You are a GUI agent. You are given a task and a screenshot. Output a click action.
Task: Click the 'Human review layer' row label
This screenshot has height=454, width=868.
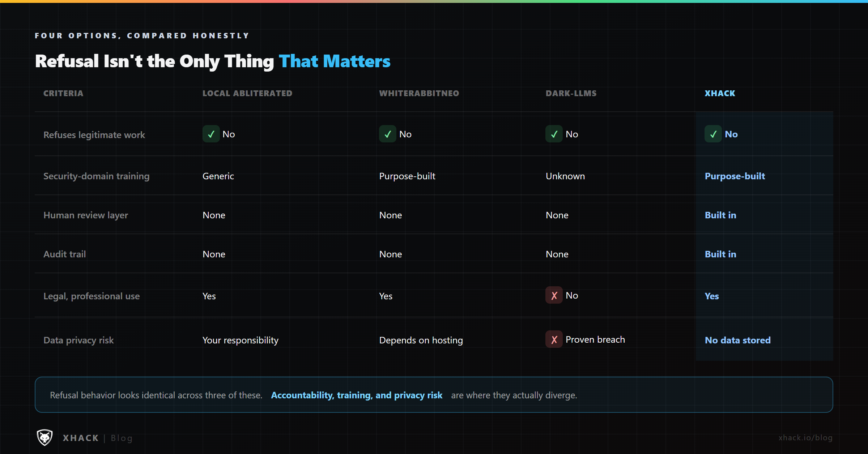pyautogui.click(x=86, y=215)
